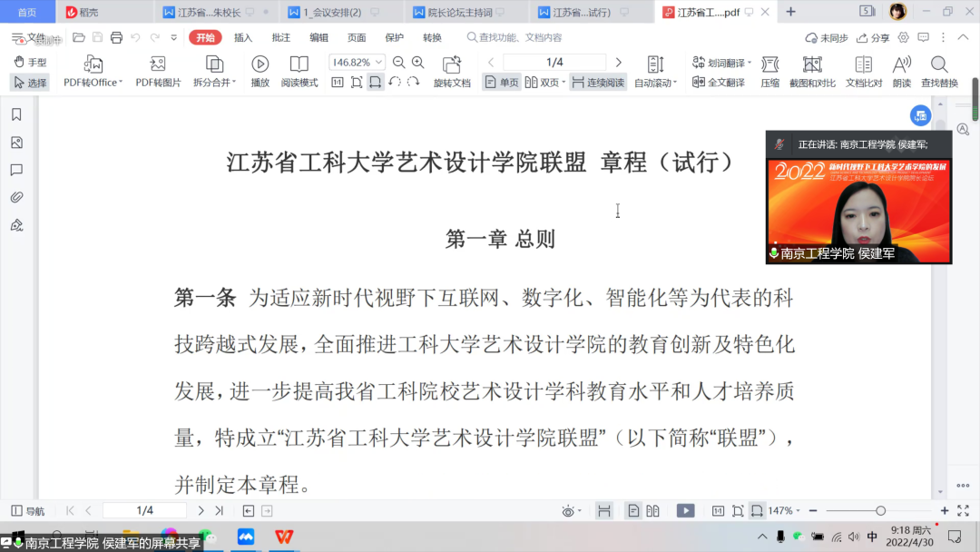The height and width of the screenshot is (552, 980).
Task: Open the bookmark panel in left sidebar
Action: click(x=16, y=115)
